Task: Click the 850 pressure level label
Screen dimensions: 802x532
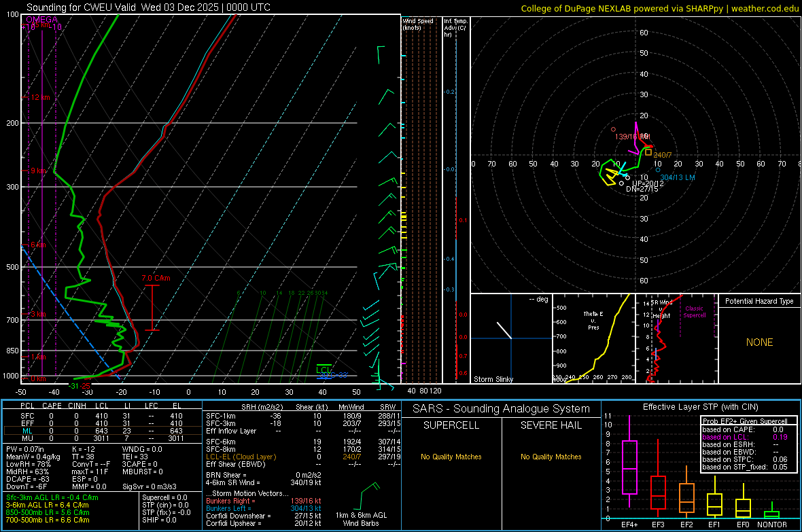Action: 12,351
